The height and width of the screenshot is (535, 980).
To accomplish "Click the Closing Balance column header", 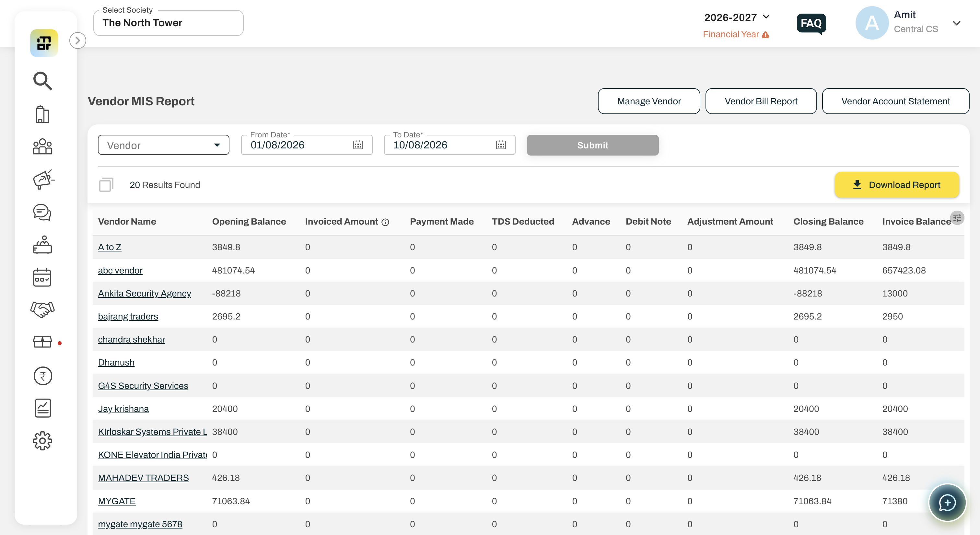I will [828, 221].
